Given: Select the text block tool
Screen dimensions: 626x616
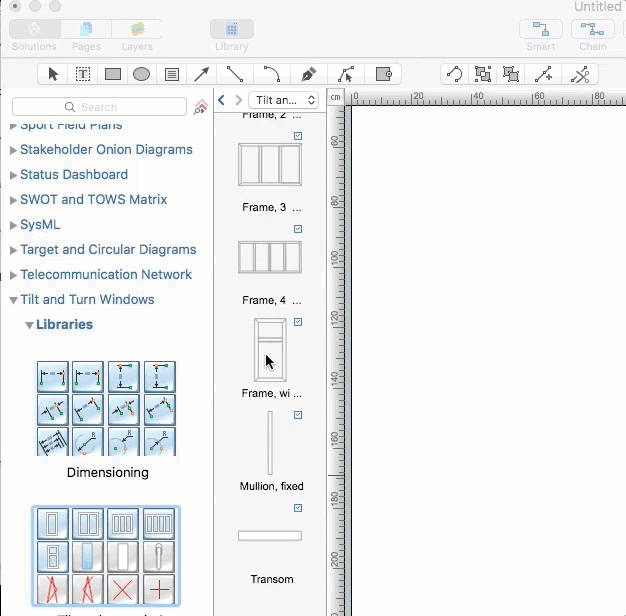Looking at the screenshot, I should pos(172,74).
